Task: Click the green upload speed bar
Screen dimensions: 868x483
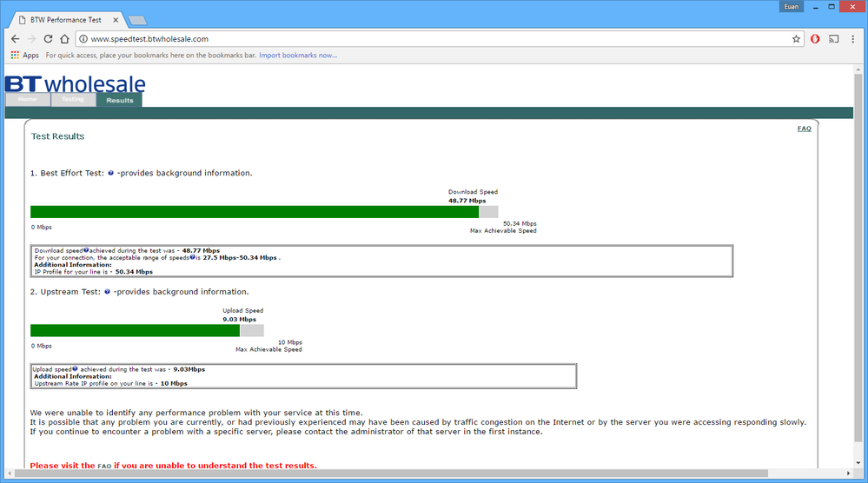Action: 135,330
